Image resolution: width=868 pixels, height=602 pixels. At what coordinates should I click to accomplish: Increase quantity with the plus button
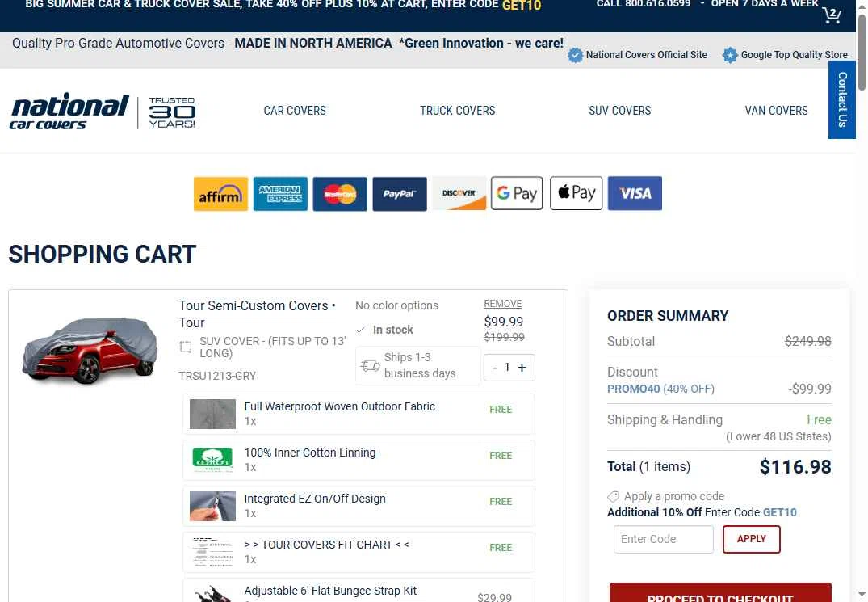(x=522, y=368)
